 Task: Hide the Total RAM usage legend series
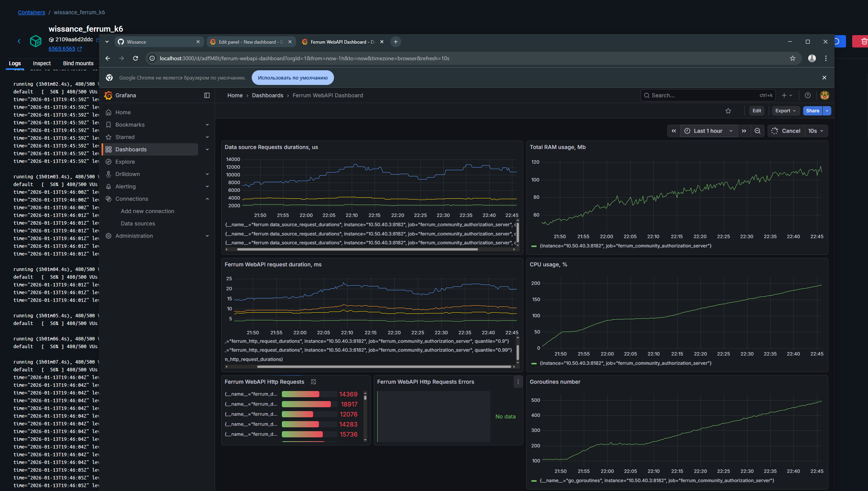(x=626, y=245)
